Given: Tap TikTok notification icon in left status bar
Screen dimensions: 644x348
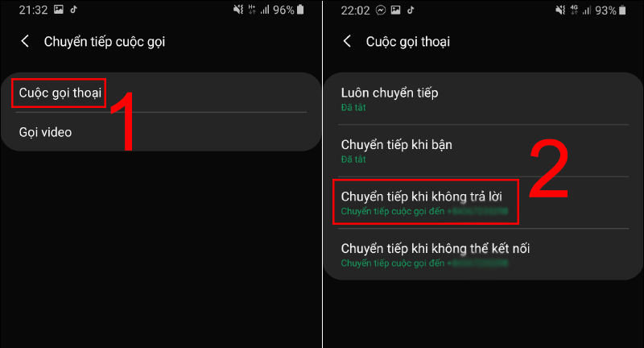Looking at the screenshot, I should tap(73, 10).
